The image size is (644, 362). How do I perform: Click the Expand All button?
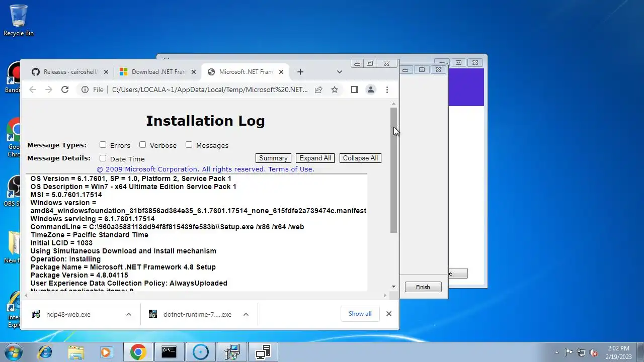(x=315, y=158)
